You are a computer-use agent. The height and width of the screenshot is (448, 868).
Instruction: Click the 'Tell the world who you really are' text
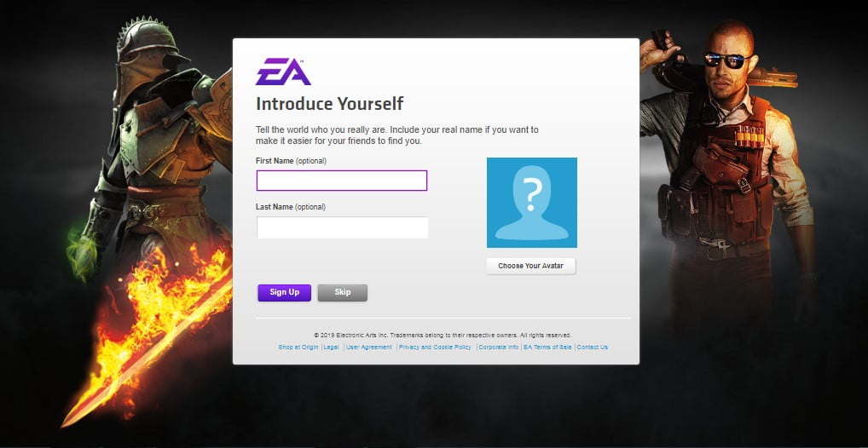[x=397, y=135]
